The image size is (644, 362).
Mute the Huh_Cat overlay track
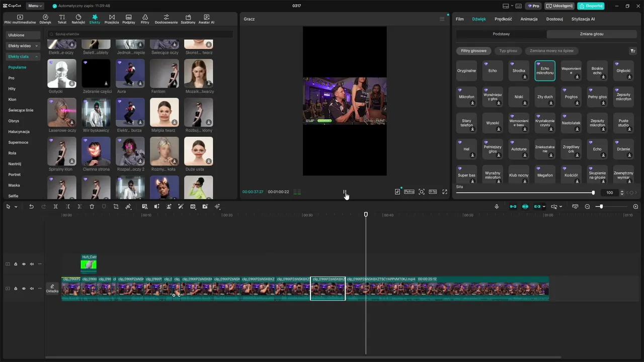[32, 264]
